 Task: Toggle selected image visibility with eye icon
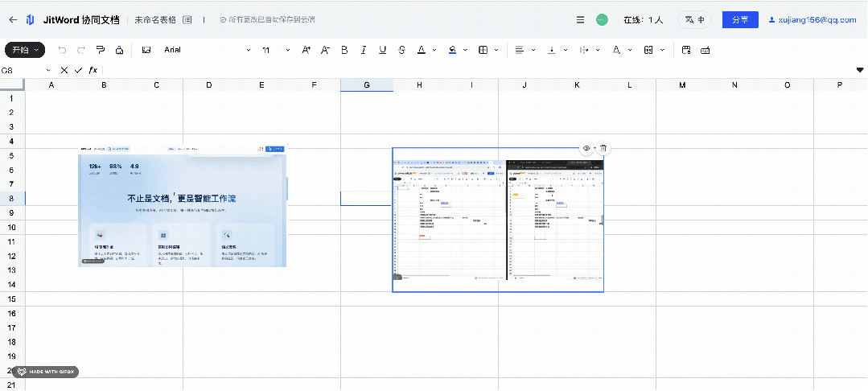(586, 148)
